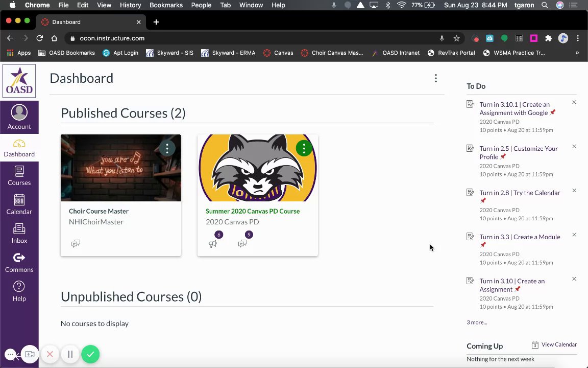
Task: Reload the page
Action: (39, 38)
